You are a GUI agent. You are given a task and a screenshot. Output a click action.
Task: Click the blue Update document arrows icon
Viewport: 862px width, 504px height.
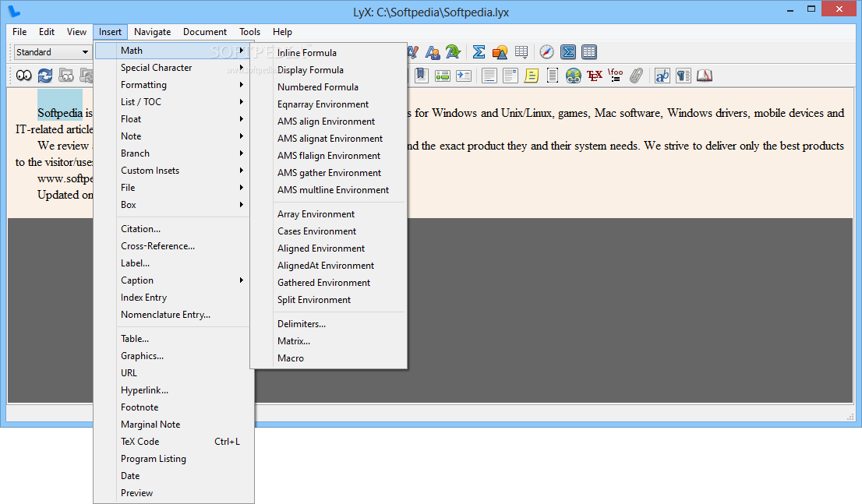(x=45, y=76)
